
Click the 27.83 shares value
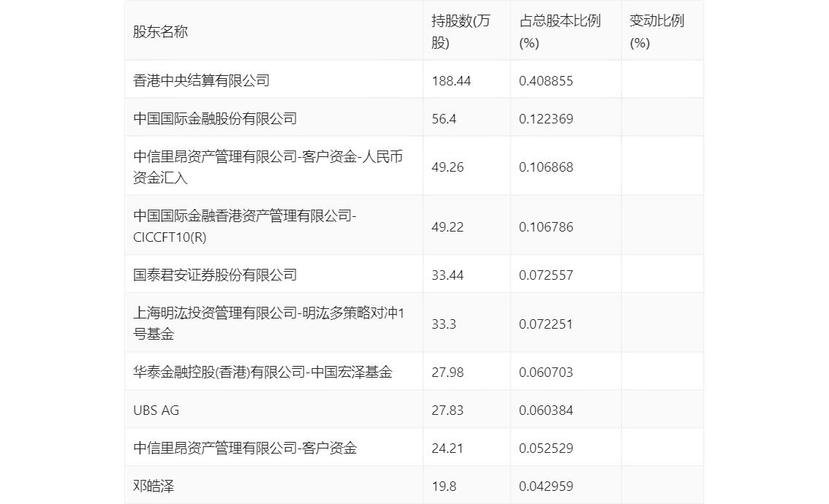[447, 411]
